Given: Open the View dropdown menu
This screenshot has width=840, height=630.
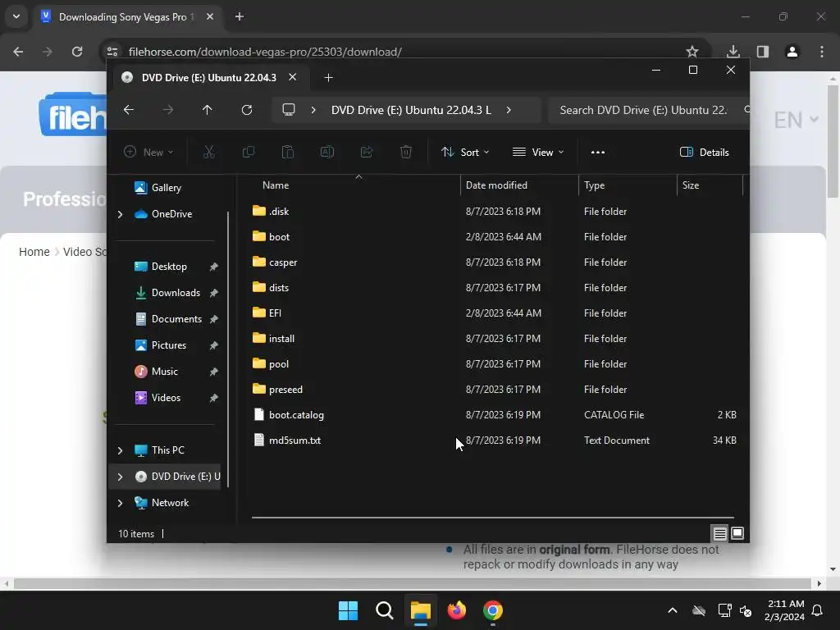Looking at the screenshot, I should click(538, 152).
